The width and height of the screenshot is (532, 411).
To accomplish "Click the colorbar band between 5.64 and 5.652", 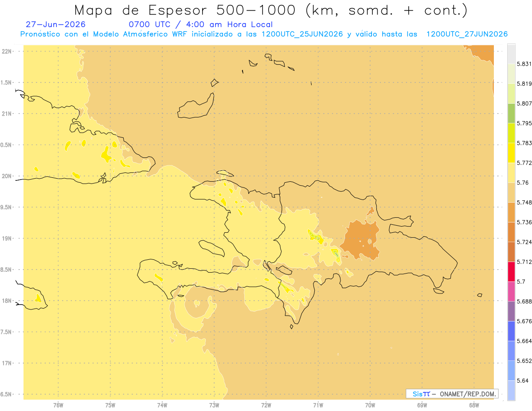I will click(511, 370).
